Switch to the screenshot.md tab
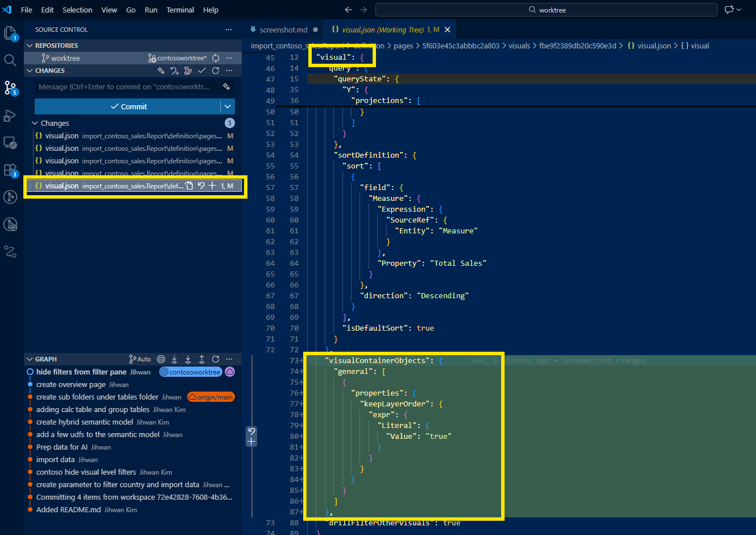Screen dimensions: 756x535 pos(283,30)
